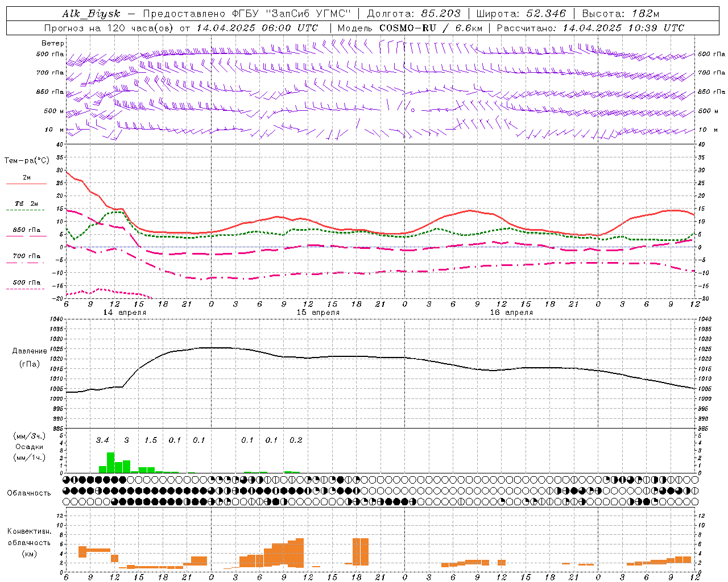Screen dimensions: 728x582
Task: Click the solid line sample under the 2м legend
Action: pyautogui.click(x=26, y=184)
